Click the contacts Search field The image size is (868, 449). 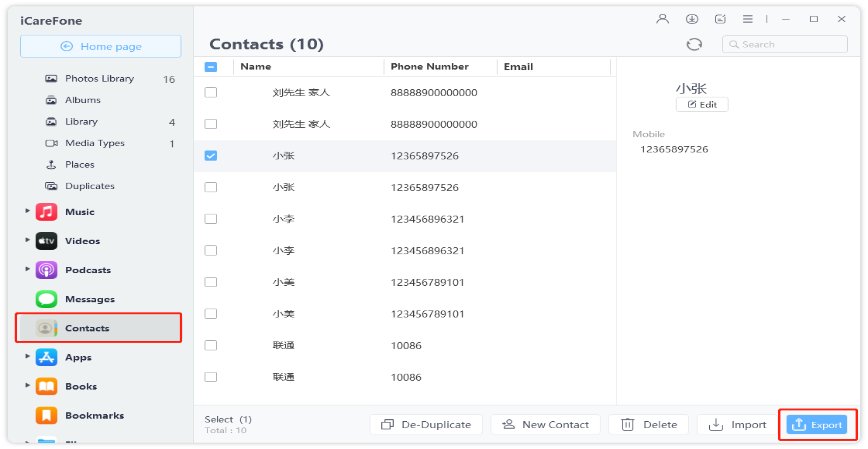point(784,44)
